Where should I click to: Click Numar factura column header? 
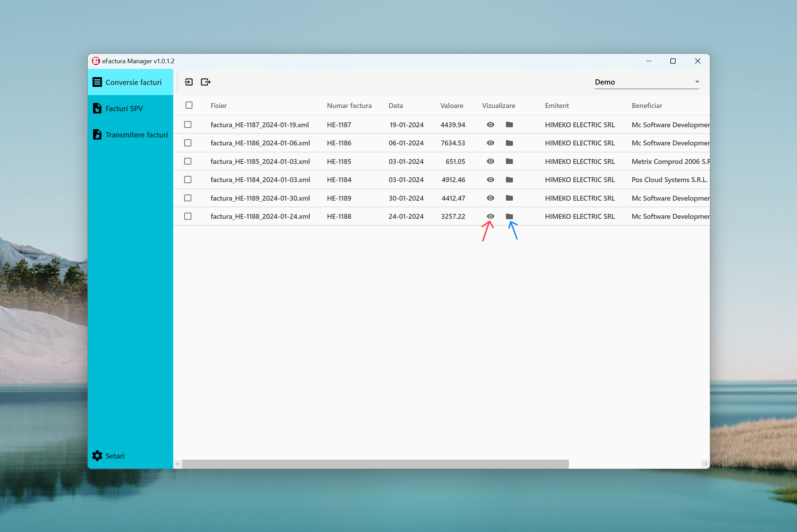tap(349, 106)
